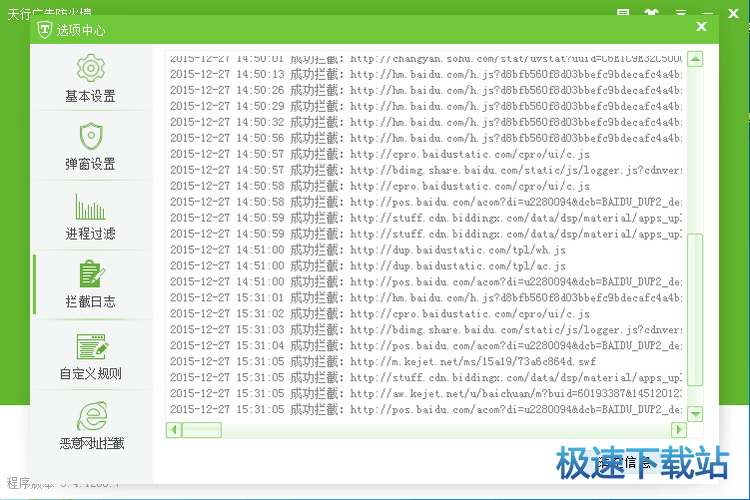
Task: Select the 拦截日志 clipboard tab
Action: coord(91,284)
